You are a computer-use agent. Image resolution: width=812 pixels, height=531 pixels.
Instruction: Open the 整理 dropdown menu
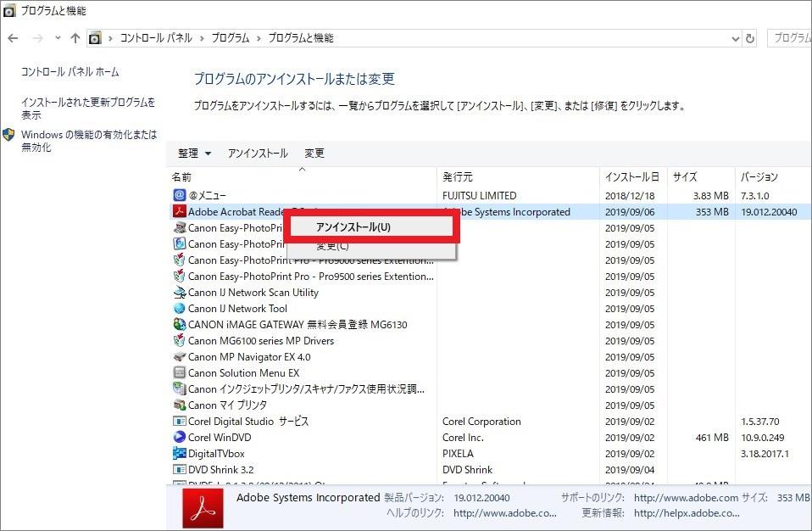194,154
